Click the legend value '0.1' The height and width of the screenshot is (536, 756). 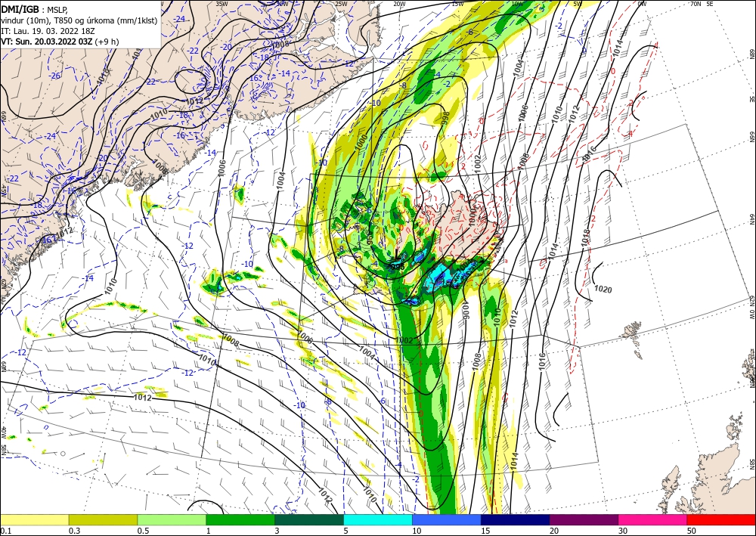click(x=5, y=531)
